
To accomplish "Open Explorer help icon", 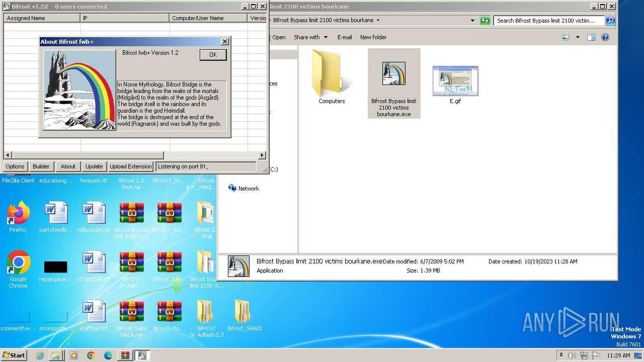I will [x=605, y=37].
